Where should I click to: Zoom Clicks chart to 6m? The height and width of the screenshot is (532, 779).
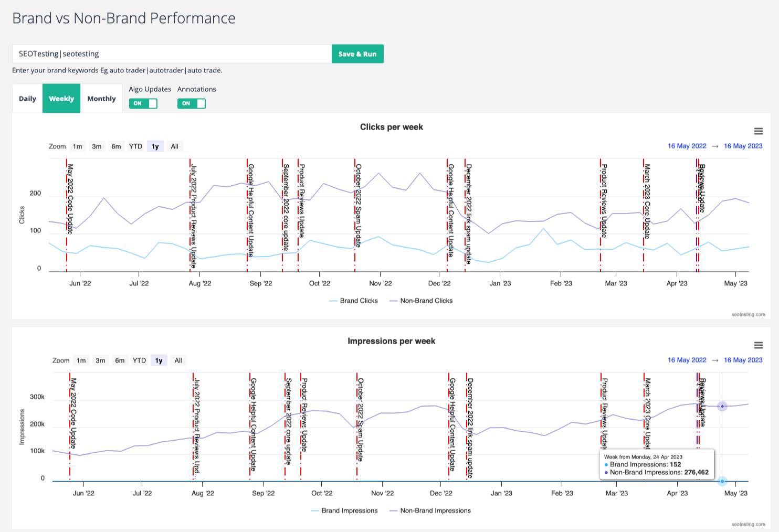(x=116, y=146)
